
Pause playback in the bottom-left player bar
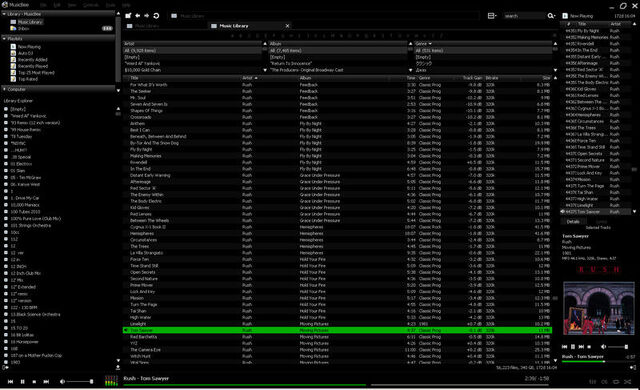coord(22,381)
